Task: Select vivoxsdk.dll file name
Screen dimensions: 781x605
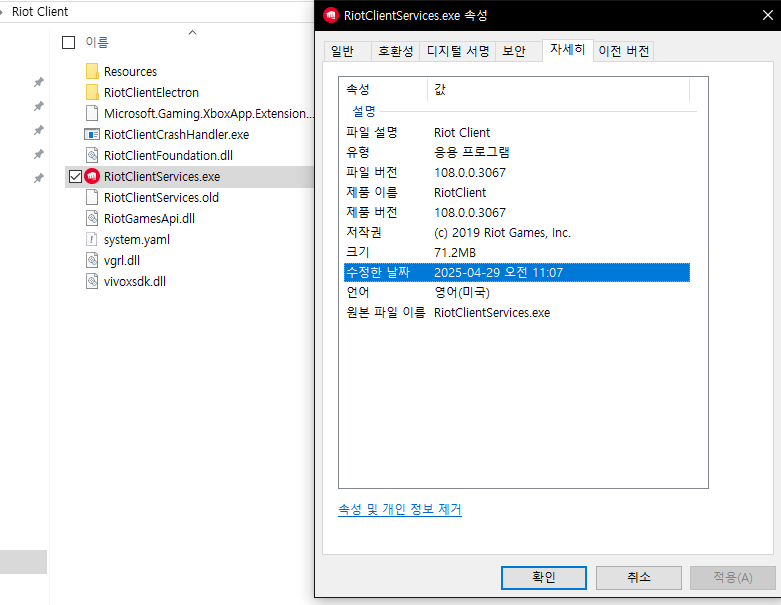Action: point(135,281)
